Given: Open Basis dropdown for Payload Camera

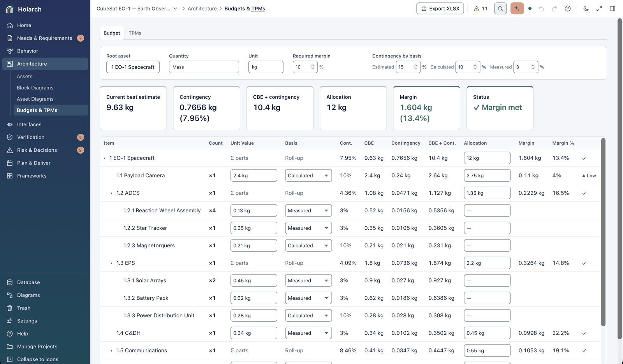Looking at the screenshot, I should (308, 175).
